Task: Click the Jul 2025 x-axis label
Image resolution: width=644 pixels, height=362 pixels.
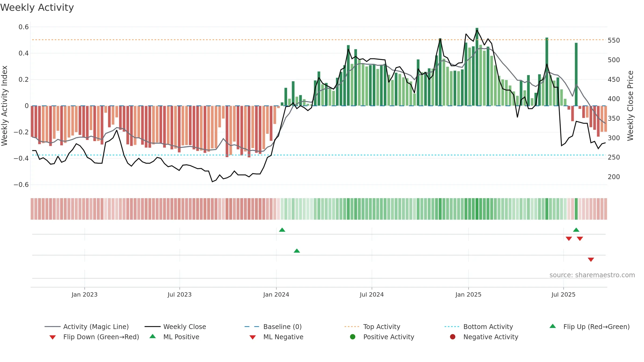Action: click(x=563, y=294)
